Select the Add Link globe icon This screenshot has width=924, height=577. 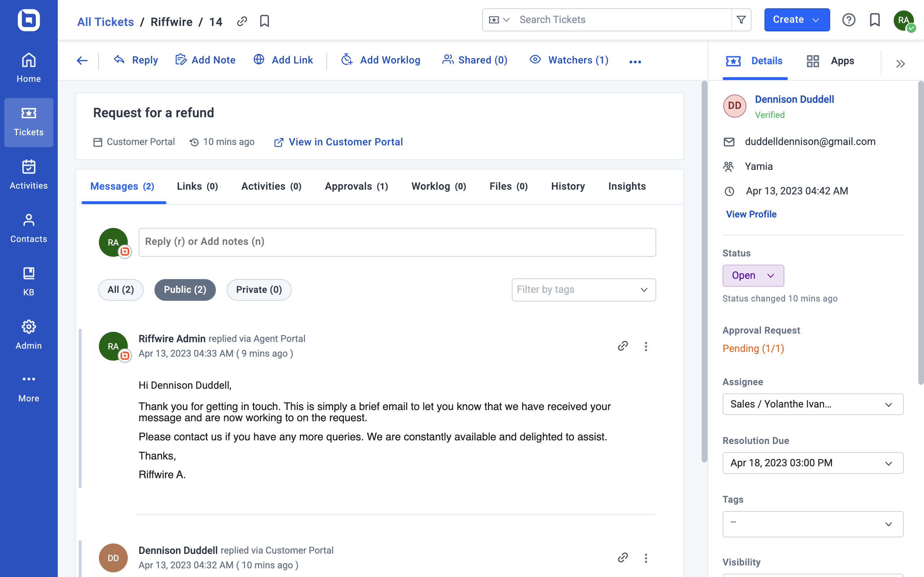tap(258, 60)
